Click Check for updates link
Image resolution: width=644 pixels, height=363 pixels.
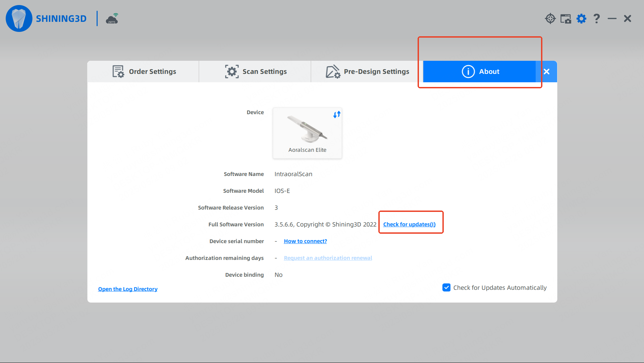point(409,224)
